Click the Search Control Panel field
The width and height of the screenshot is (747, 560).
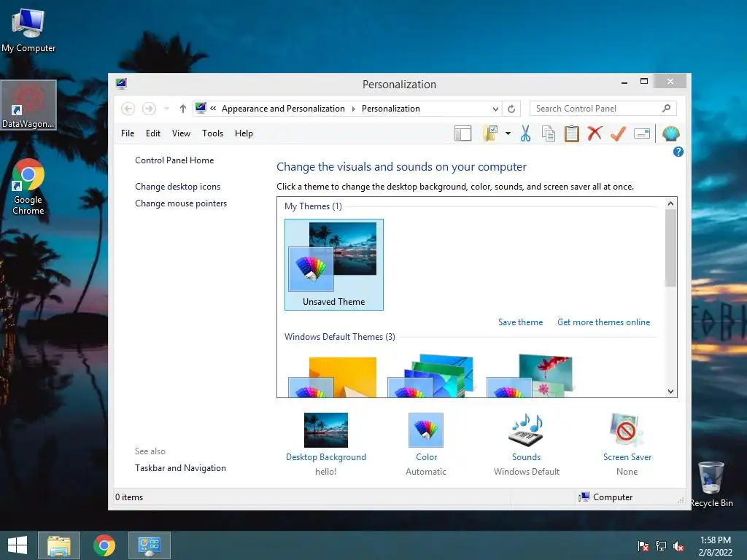pyautogui.click(x=603, y=109)
